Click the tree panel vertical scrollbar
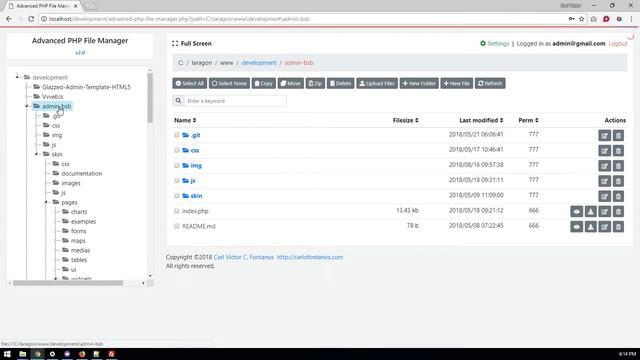The height and width of the screenshot is (360, 640). click(x=150, y=98)
